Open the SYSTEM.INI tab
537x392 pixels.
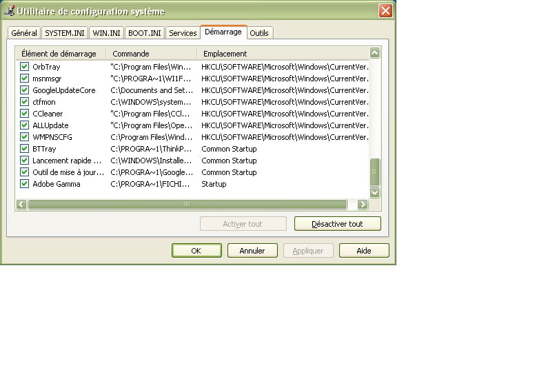(x=64, y=33)
